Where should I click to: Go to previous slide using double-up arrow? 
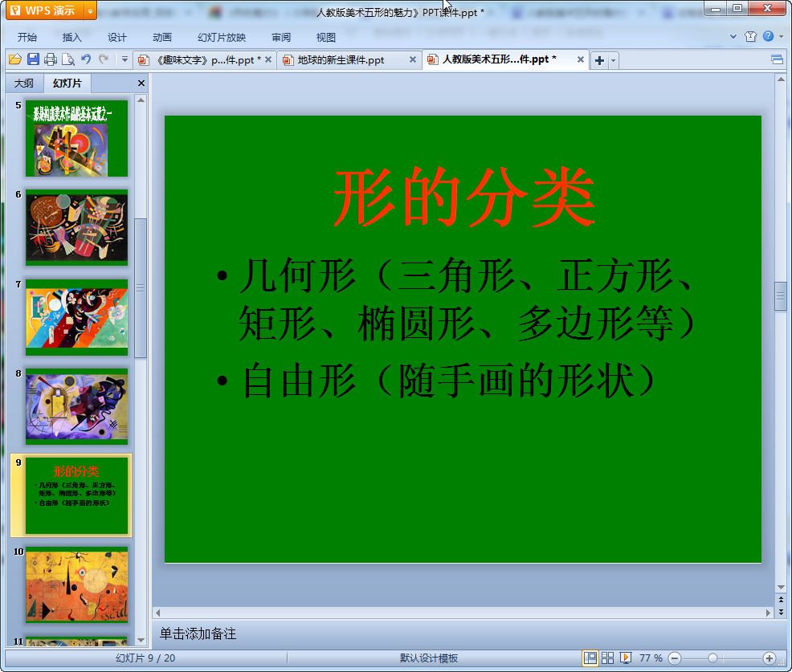pyautogui.click(x=781, y=600)
